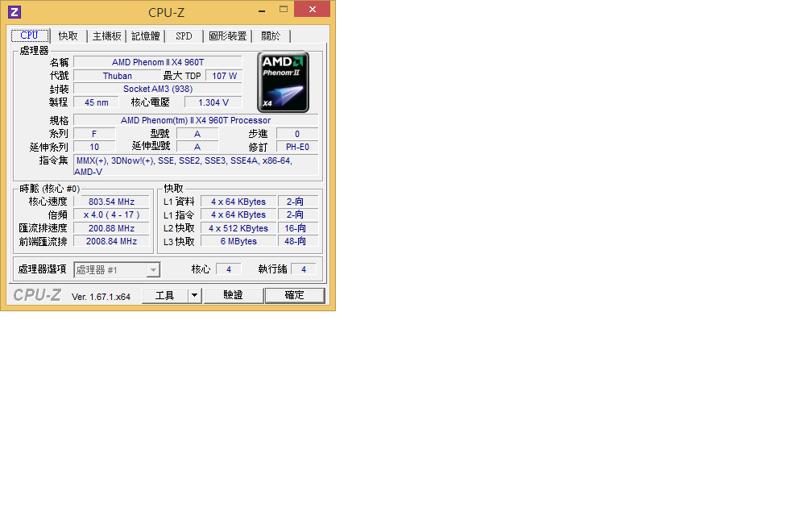Click the multiplier value 'x 4.0 ( 4 - 17 )'
Screen dimensions: 812x508
111,214
